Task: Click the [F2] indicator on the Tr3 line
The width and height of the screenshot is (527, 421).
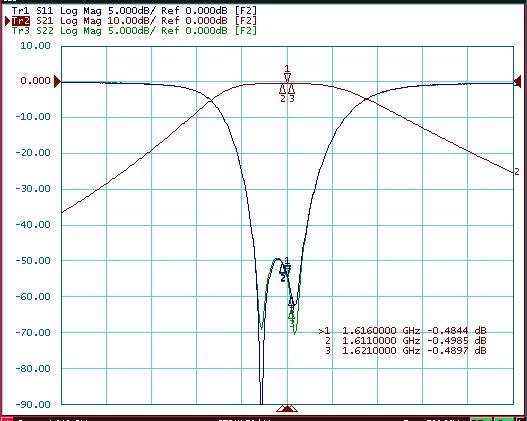Action: pyautogui.click(x=246, y=31)
